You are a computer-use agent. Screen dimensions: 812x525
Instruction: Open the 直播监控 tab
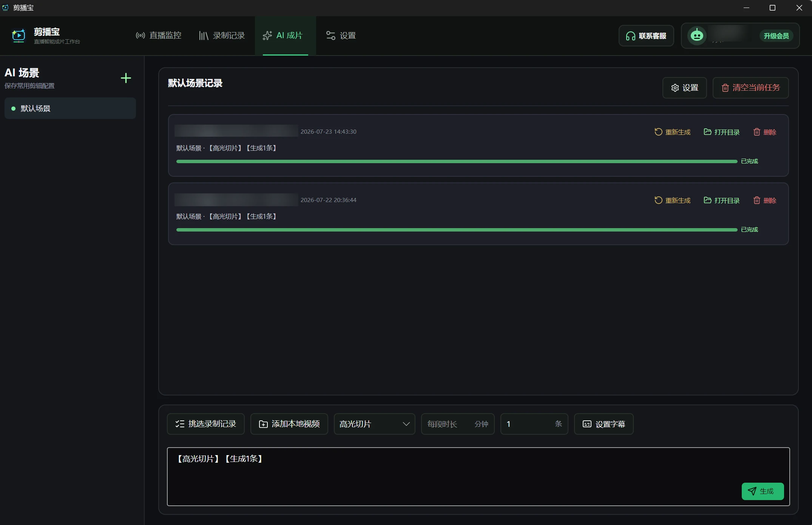pyautogui.click(x=159, y=36)
